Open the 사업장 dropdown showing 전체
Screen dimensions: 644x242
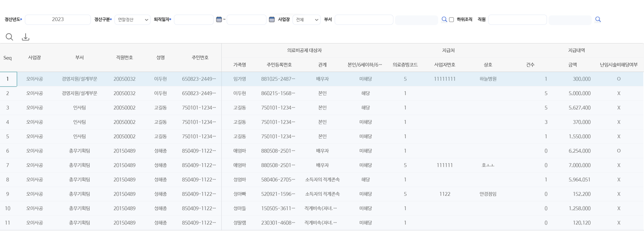[x=306, y=20]
